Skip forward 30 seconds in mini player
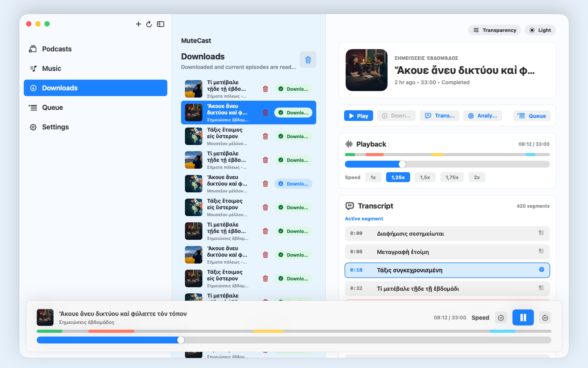Screen dimensions: 588x368 click(x=545, y=318)
